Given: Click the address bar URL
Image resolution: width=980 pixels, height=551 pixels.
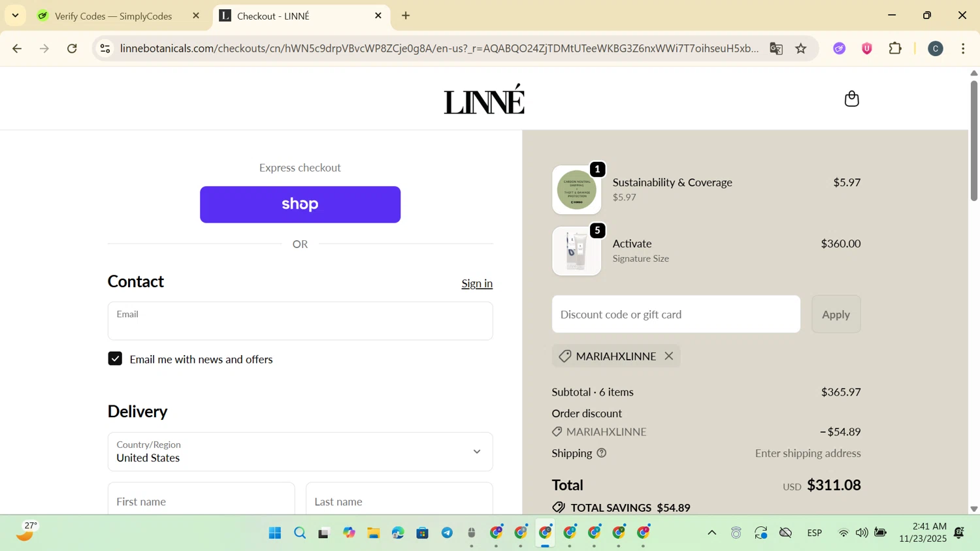Looking at the screenshot, I should (x=439, y=48).
